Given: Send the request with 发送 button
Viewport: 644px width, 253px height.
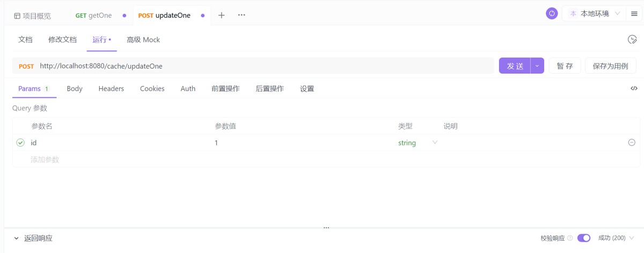Looking at the screenshot, I should pyautogui.click(x=515, y=66).
